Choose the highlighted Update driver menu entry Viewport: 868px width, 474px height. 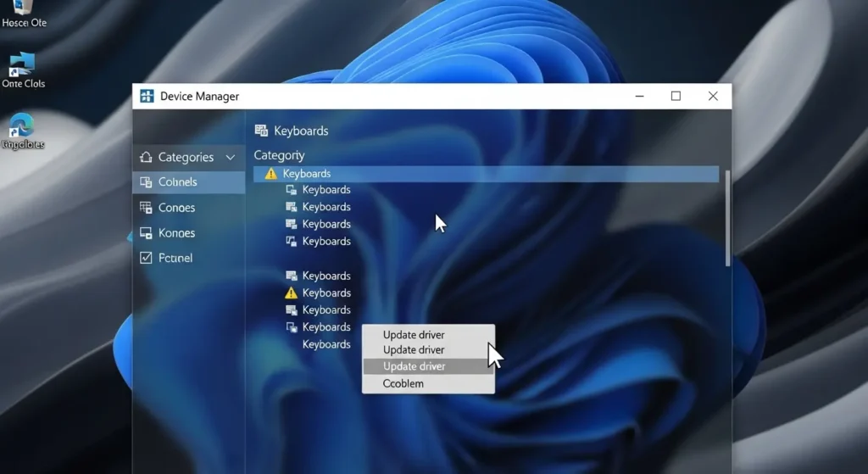click(415, 366)
